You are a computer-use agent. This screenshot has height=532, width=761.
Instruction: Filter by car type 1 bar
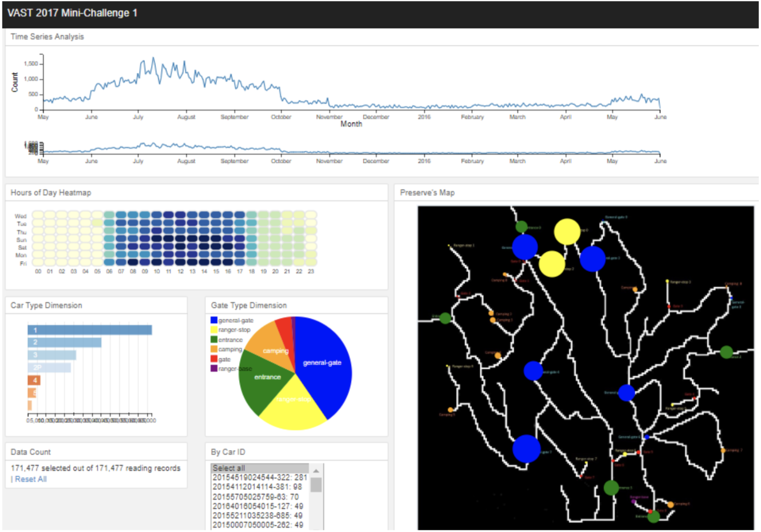90,330
